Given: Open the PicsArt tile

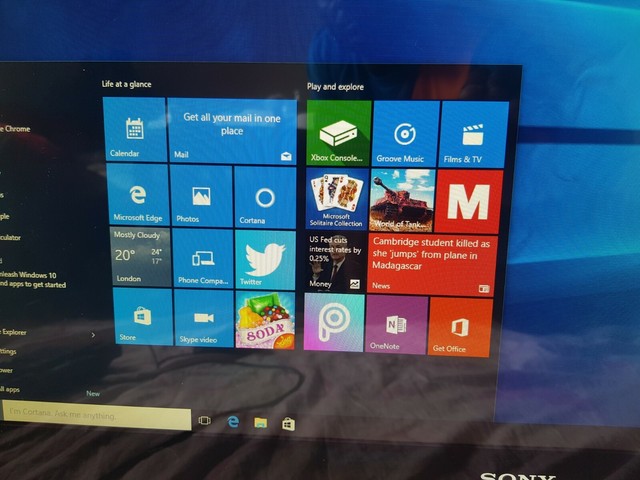Looking at the screenshot, I should 334,322.
